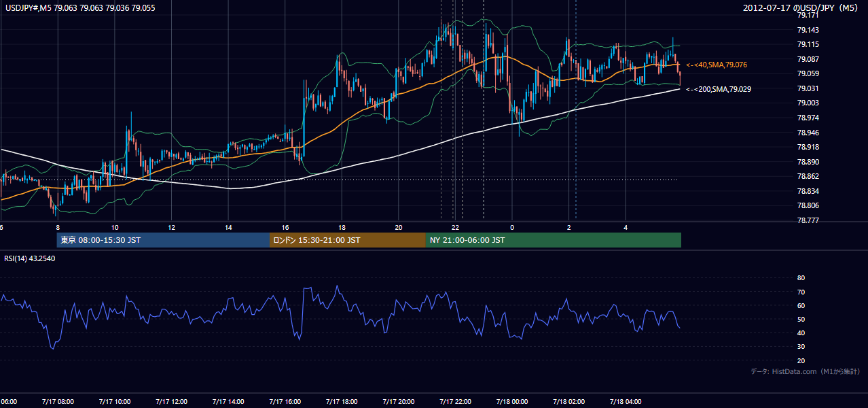Click the 7/18 00:00 time axis label
Screen dimensions: 868x408
click(512, 401)
